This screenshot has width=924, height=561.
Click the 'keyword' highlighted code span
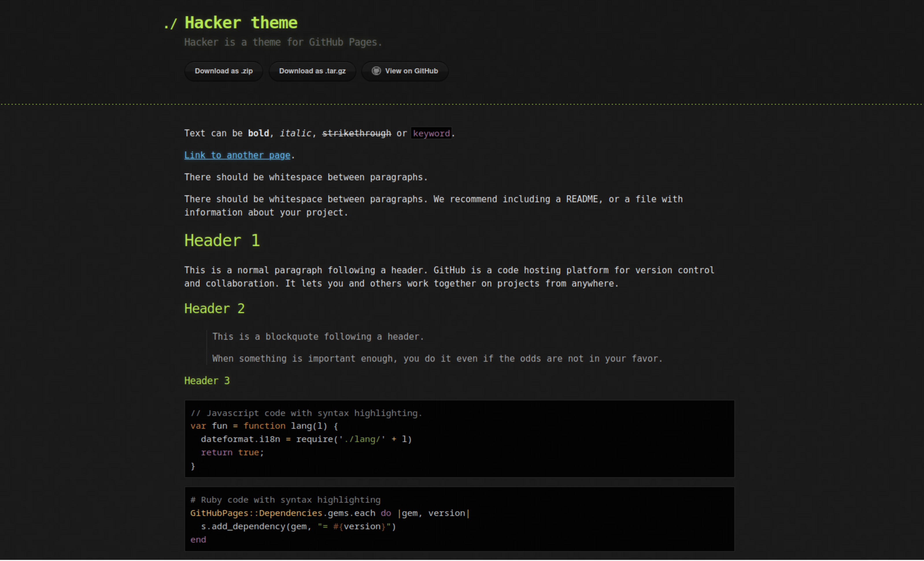coord(431,133)
